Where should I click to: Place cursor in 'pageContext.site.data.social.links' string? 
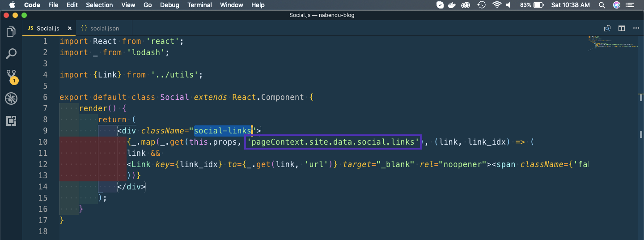[333, 142]
